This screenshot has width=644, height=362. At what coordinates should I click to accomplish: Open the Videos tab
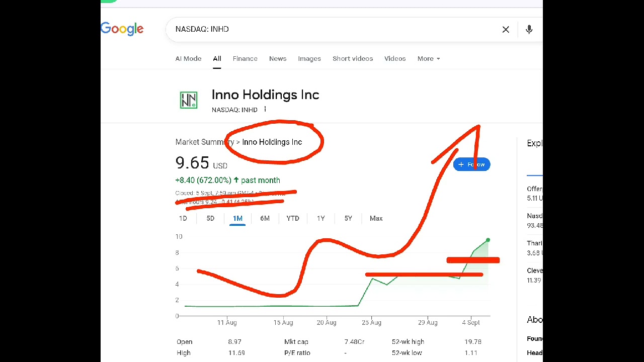click(x=395, y=58)
